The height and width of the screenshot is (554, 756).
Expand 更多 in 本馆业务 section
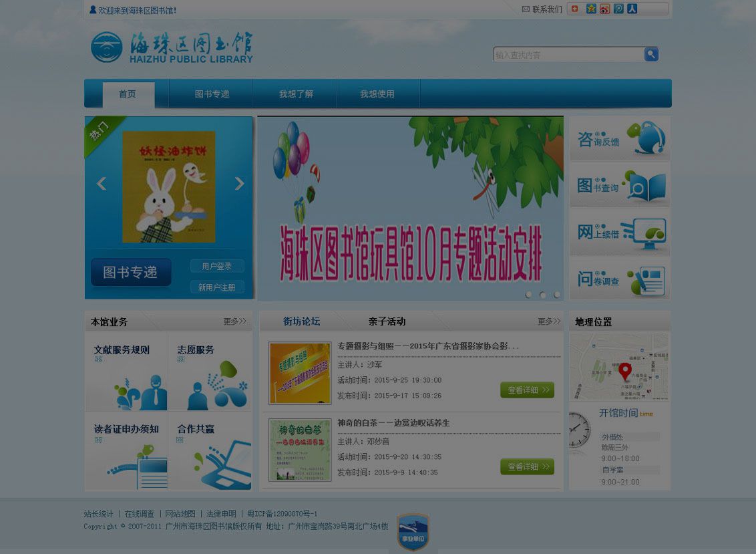(x=235, y=321)
